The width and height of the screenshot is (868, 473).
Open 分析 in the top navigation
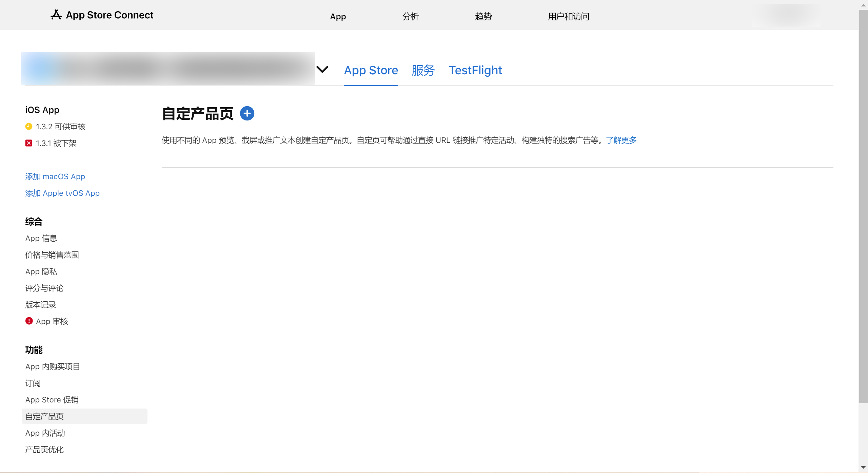411,16
